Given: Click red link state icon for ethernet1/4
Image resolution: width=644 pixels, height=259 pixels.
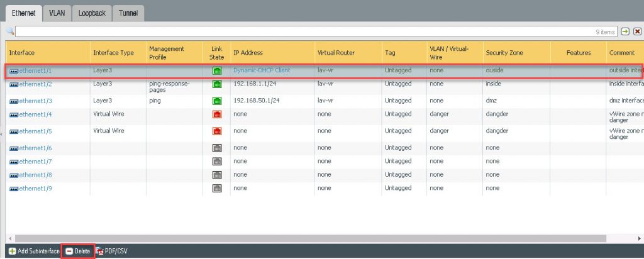Looking at the screenshot, I should 216,114.
